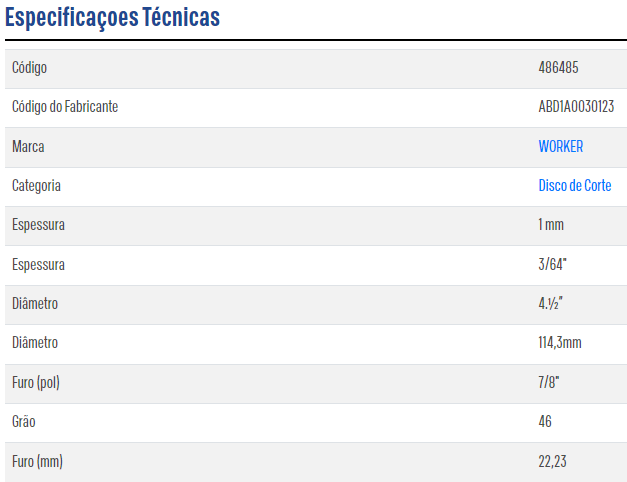
Task: Select the manufacturer code ABD1A0030123
Action: 576,106
